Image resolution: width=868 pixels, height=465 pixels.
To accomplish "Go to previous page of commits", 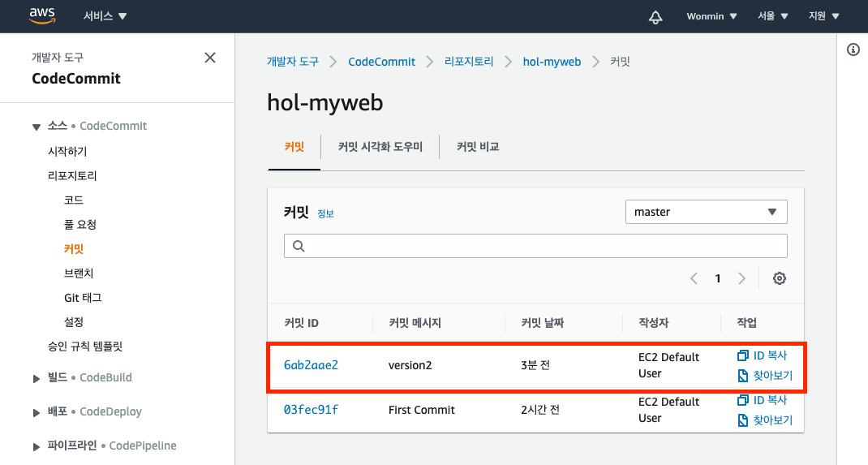I will click(x=694, y=278).
